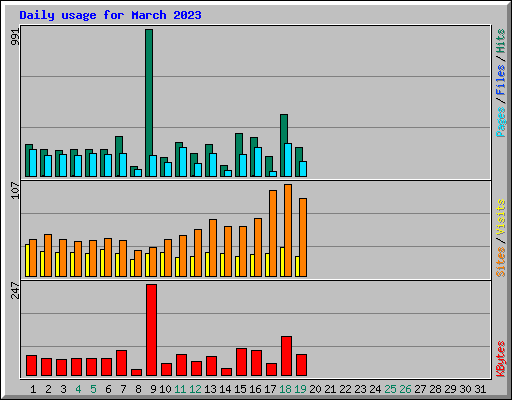Screen dimensions: 512x400
Task: Click day 19 on the x-axis
Action: click(x=300, y=389)
